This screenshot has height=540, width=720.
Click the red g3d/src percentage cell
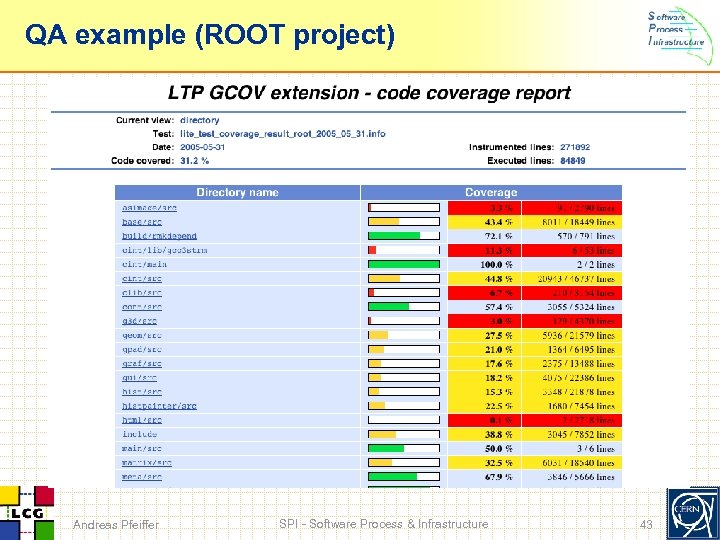click(x=484, y=321)
